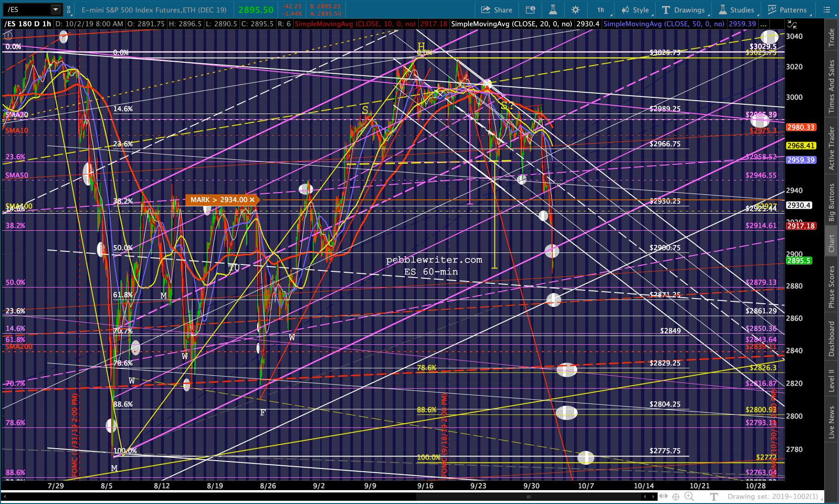Viewport: 839px width, 504px height.
Task: Open the Style menu
Action: click(x=635, y=10)
